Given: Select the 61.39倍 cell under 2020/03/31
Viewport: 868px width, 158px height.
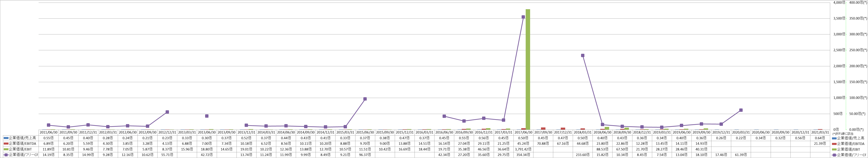Looking at the screenshot, I should tap(741, 155).
